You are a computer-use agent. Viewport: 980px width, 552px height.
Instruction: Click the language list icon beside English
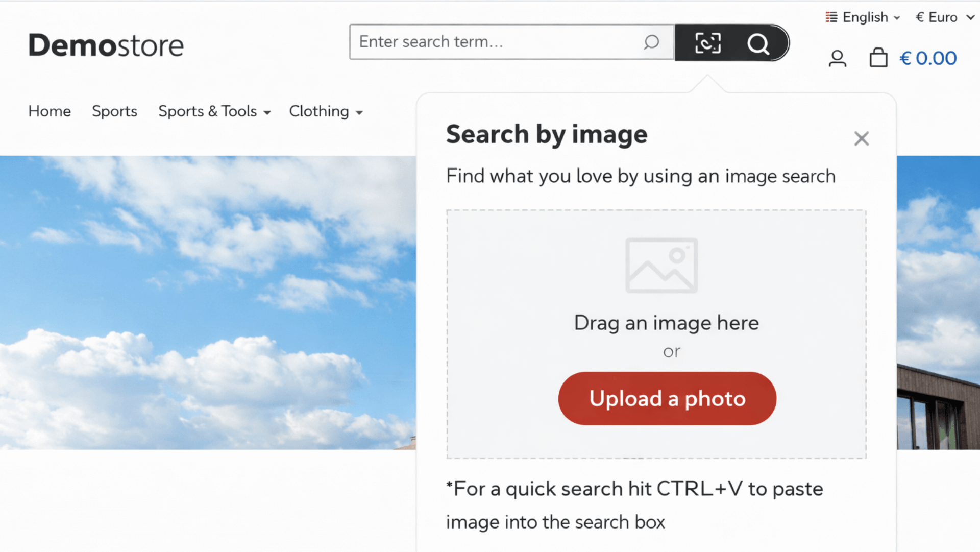[830, 16]
